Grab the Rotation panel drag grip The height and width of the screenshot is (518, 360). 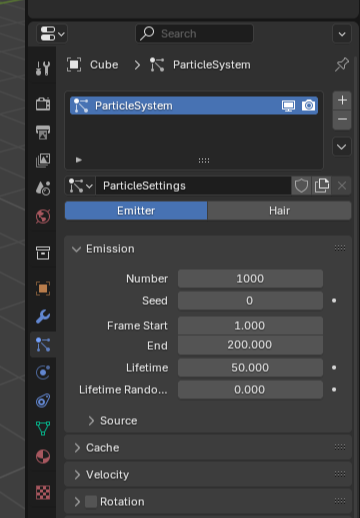[x=340, y=501]
